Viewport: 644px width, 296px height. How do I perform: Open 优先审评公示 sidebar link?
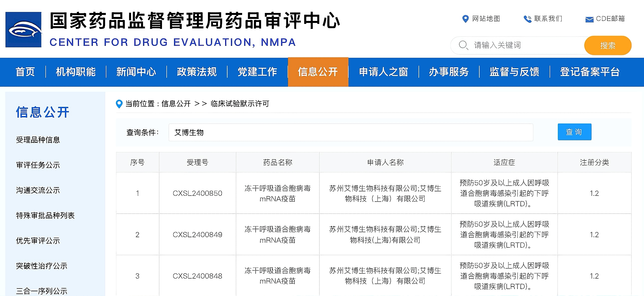click(38, 241)
